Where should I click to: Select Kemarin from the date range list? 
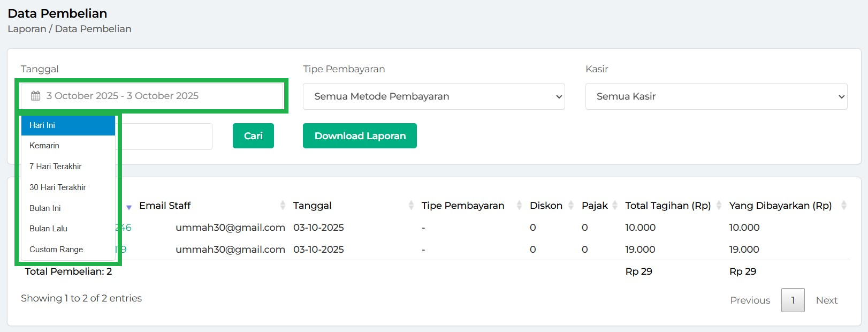44,146
